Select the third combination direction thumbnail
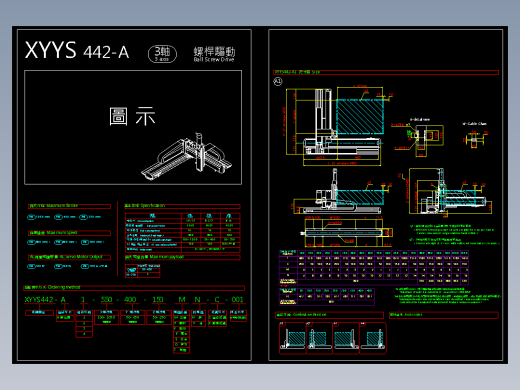The width and height of the screenshot is (520, 390). (346, 338)
